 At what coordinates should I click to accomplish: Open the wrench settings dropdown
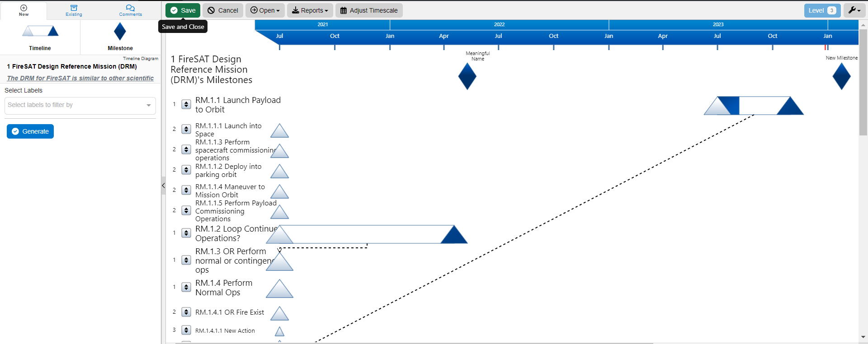pos(854,10)
